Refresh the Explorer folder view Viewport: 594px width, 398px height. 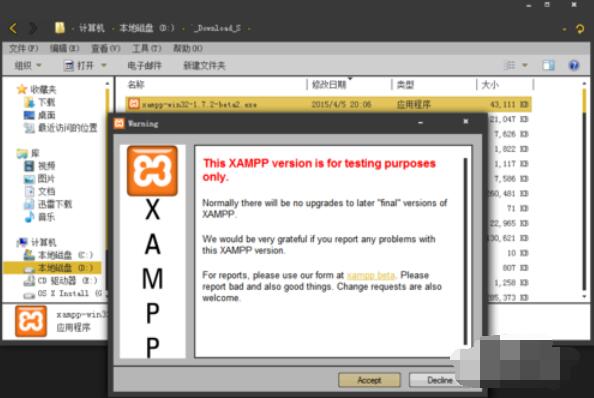click(580, 28)
